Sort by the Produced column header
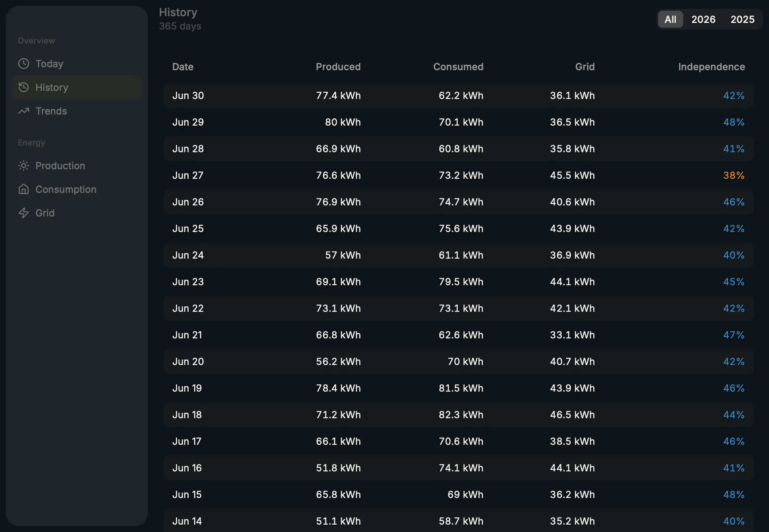 point(338,67)
